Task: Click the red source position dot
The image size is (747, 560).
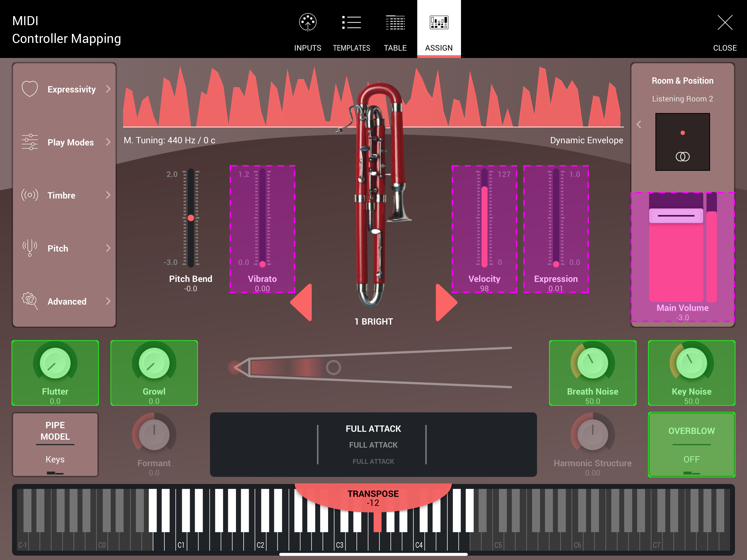Action: [682, 133]
